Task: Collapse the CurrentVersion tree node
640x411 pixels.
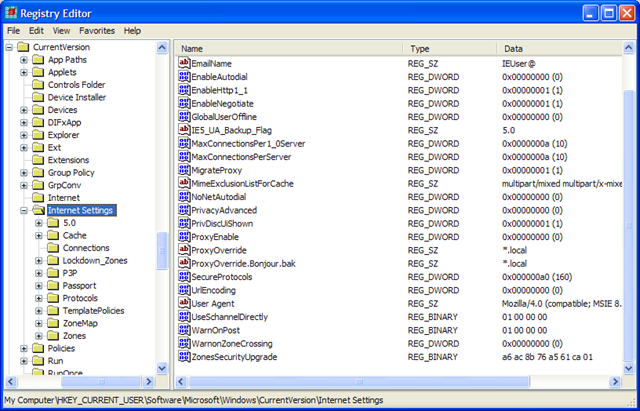Action: tap(9, 47)
